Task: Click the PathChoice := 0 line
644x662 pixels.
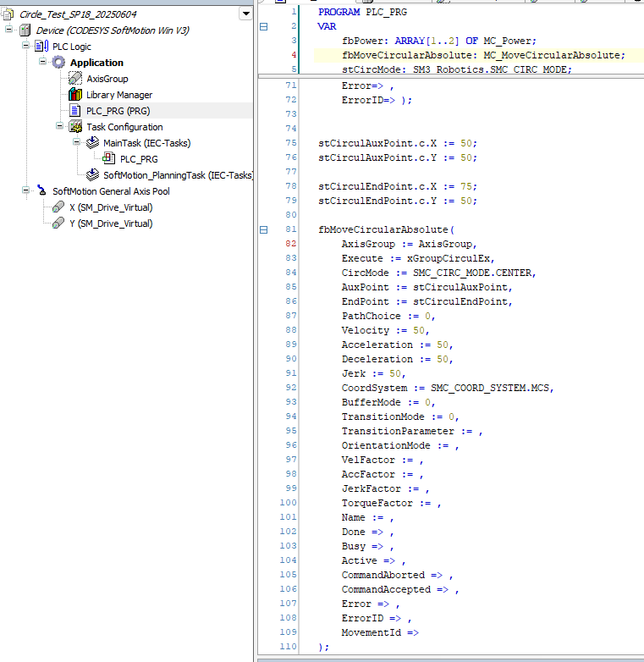Action: (388, 316)
